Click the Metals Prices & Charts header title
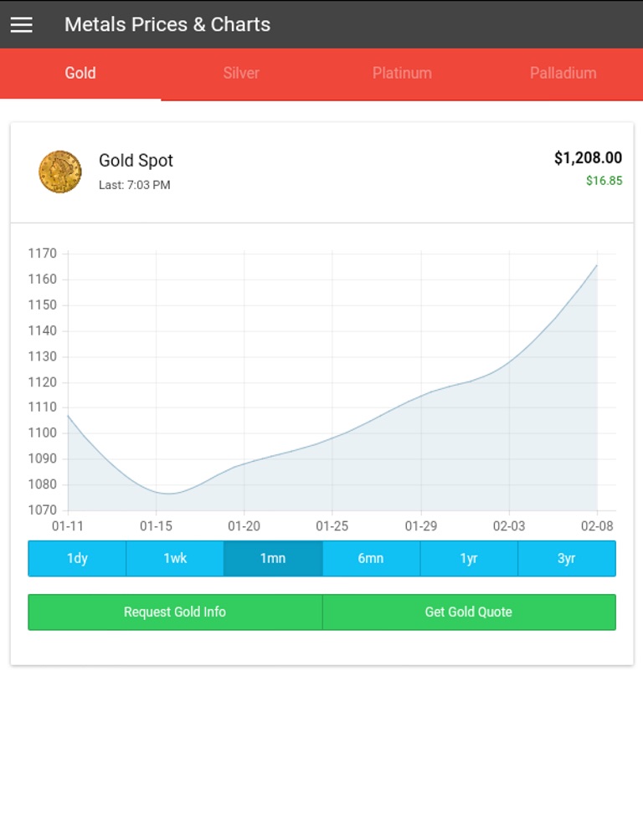 pos(167,24)
